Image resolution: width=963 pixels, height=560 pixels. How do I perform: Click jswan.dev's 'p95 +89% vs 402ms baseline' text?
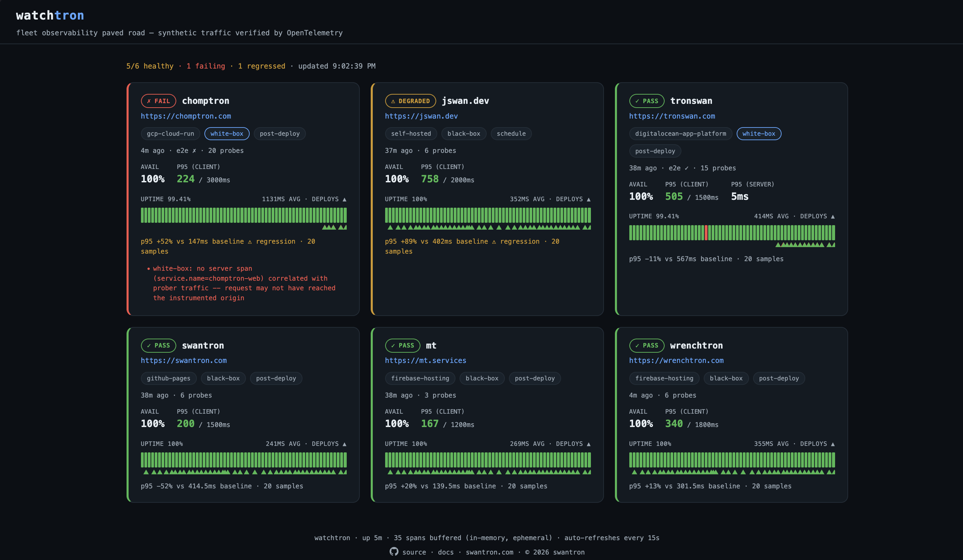tap(437, 241)
